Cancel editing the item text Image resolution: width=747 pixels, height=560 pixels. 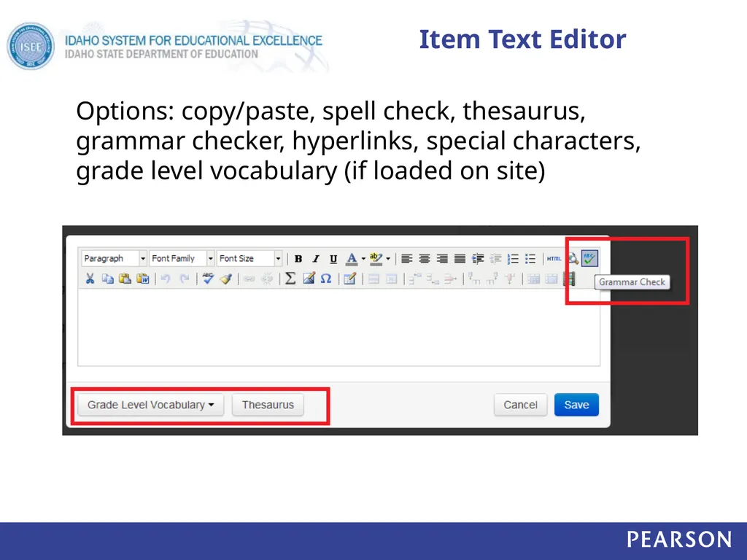click(520, 405)
